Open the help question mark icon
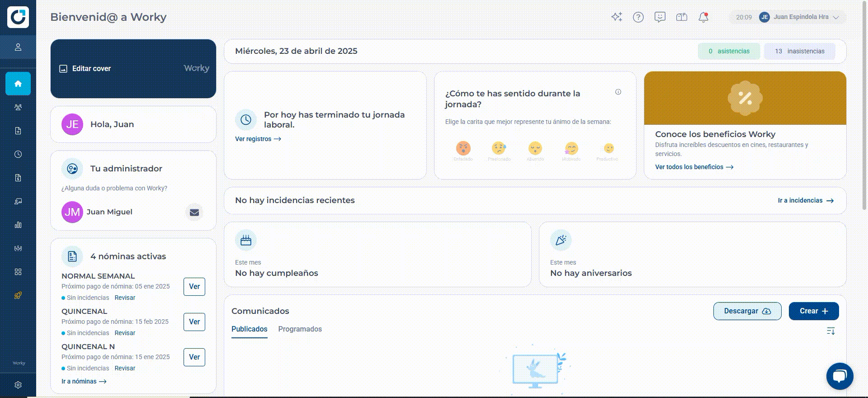868x398 pixels. point(638,17)
